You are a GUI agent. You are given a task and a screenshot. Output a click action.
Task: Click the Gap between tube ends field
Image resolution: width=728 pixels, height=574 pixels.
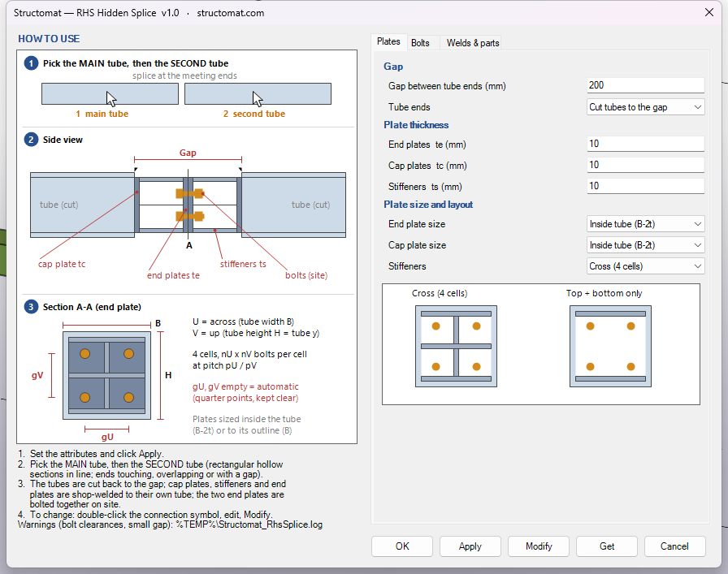645,85
